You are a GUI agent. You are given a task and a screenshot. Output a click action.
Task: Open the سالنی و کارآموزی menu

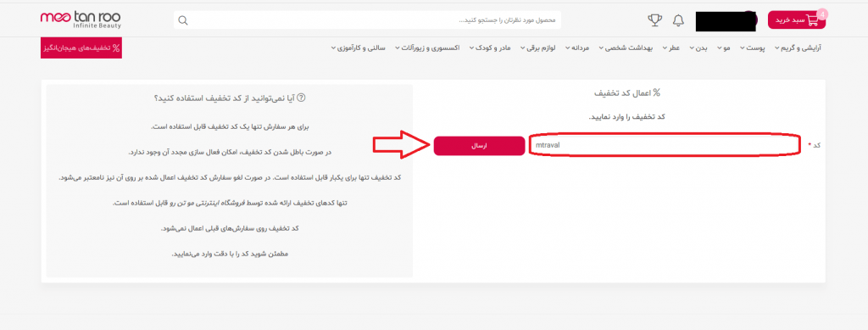(359, 48)
